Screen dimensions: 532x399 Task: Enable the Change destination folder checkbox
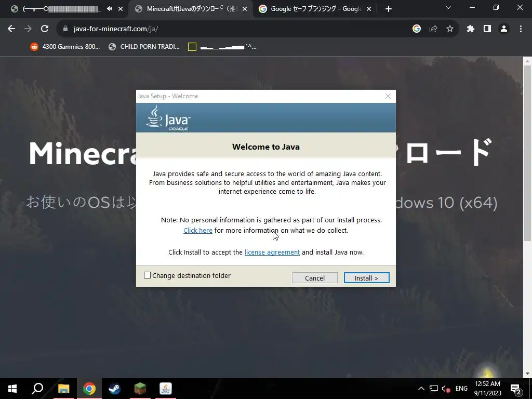coord(147,275)
